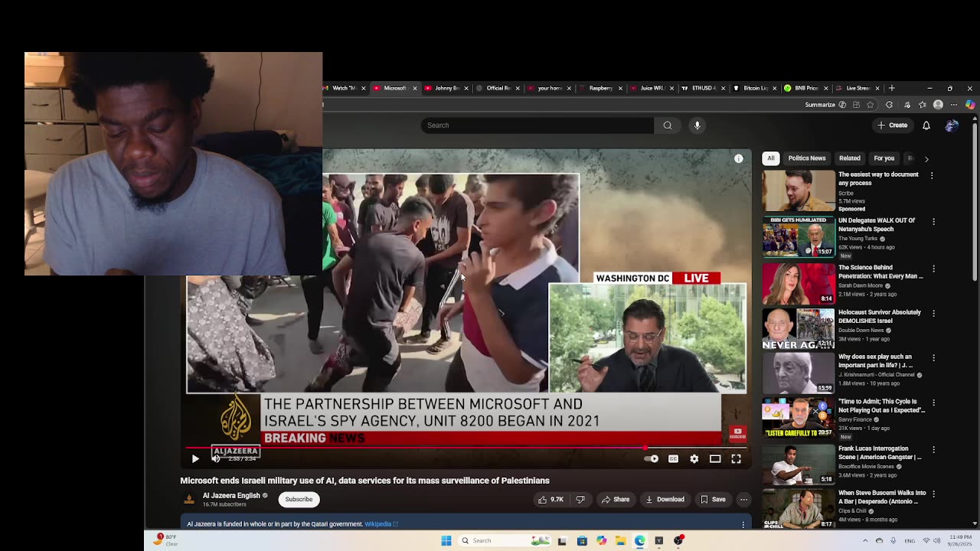Open Microsoft Edge from taskbar

click(639, 541)
